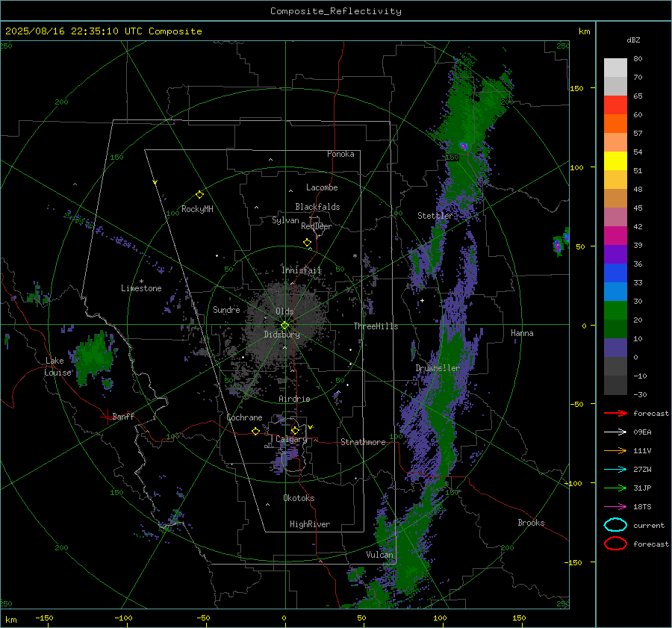Click the Composite_Reflectivity title text
The height and width of the screenshot is (628, 672).
(x=336, y=11)
